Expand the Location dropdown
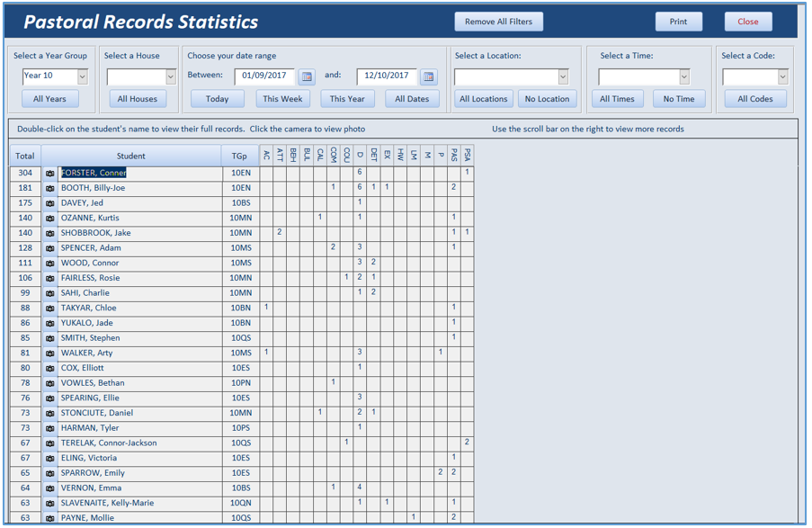The width and height of the screenshot is (812, 528). pyautogui.click(x=563, y=76)
